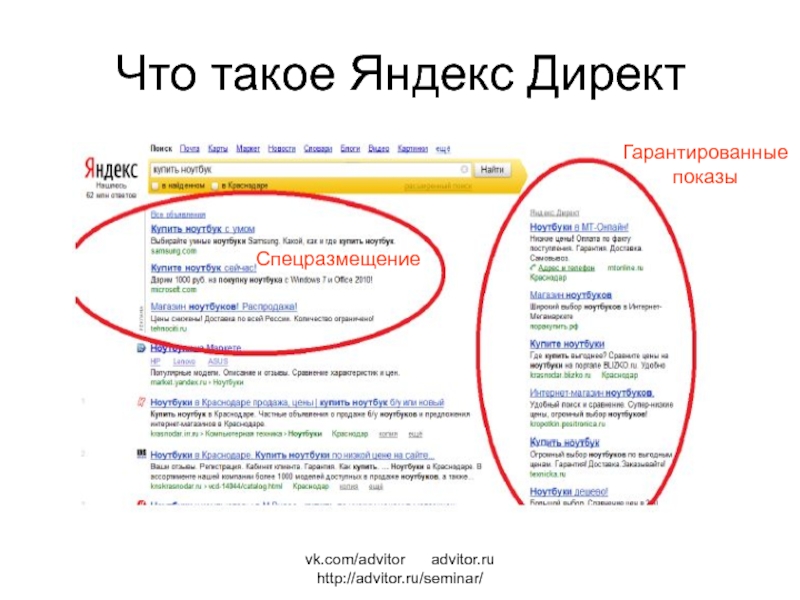Click the krasnodar.blizko.ru URL
800x600 pixels.
coord(560,375)
